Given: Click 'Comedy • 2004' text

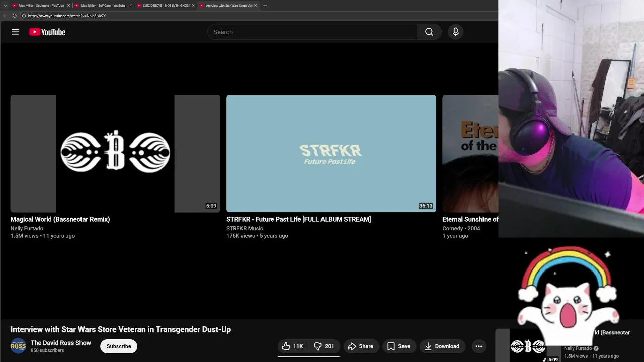Looking at the screenshot, I should click(461, 228).
